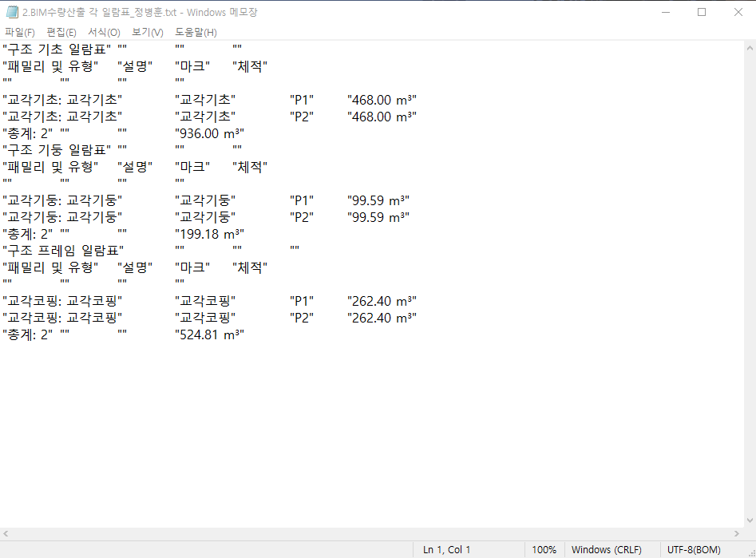The width and height of the screenshot is (756, 558).
Task: Click the "구조 기초 일람표" heading text
Action: (x=57, y=49)
